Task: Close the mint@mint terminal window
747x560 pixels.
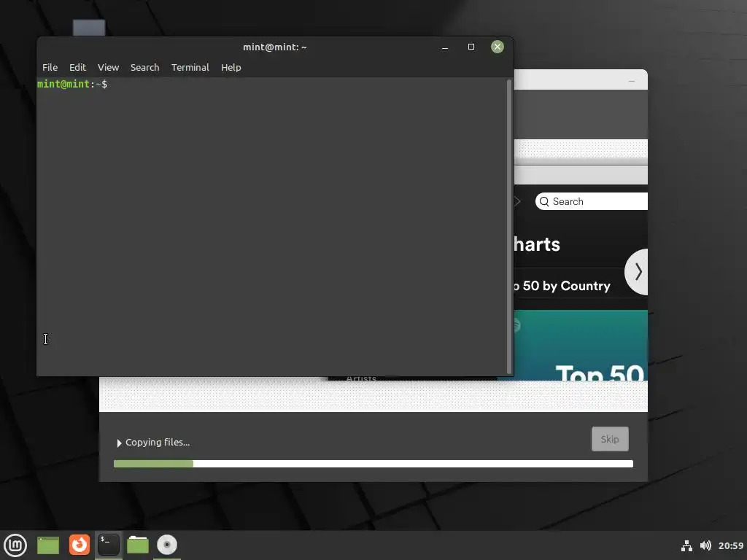Action: pyautogui.click(x=498, y=47)
